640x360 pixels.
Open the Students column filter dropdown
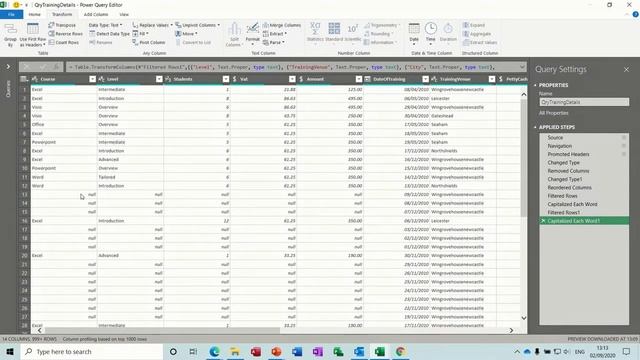click(x=226, y=79)
